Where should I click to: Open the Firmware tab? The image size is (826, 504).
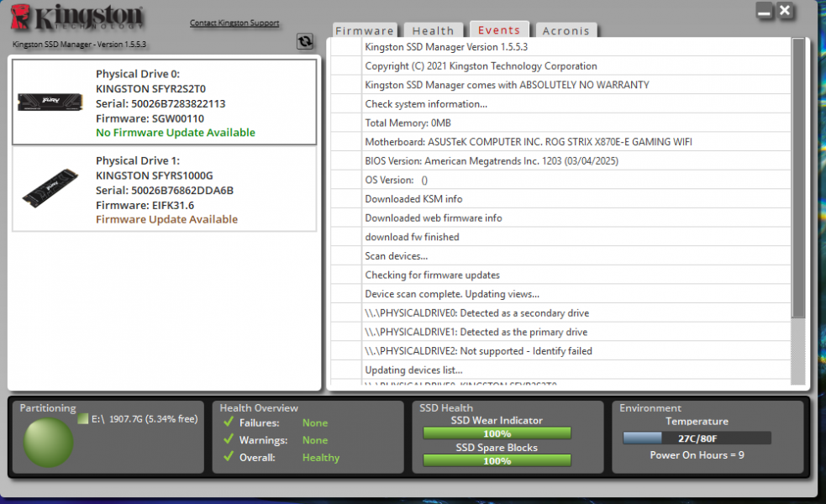point(365,30)
